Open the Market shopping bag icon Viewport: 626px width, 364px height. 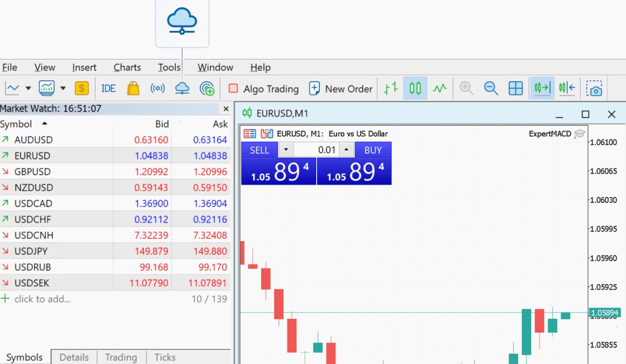pos(134,88)
